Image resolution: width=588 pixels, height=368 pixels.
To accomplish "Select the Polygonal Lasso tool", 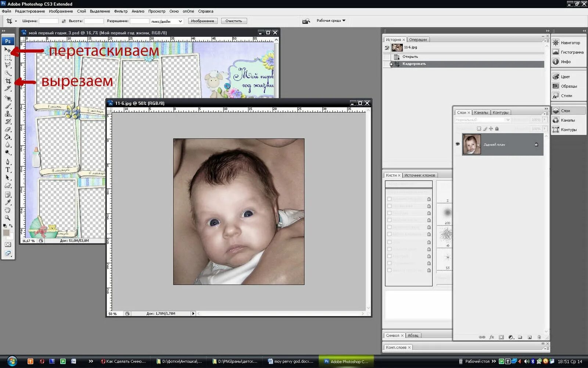I will [x=7, y=65].
